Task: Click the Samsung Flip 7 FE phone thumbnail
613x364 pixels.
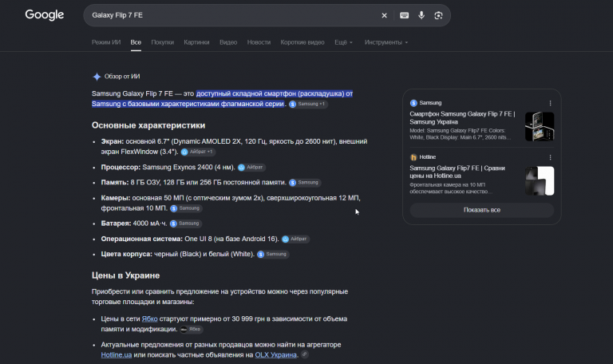Action: tap(539, 126)
